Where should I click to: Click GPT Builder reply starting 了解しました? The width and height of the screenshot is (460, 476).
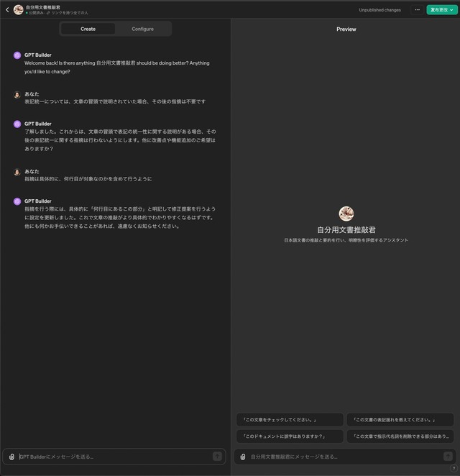(x=120, y=140)
